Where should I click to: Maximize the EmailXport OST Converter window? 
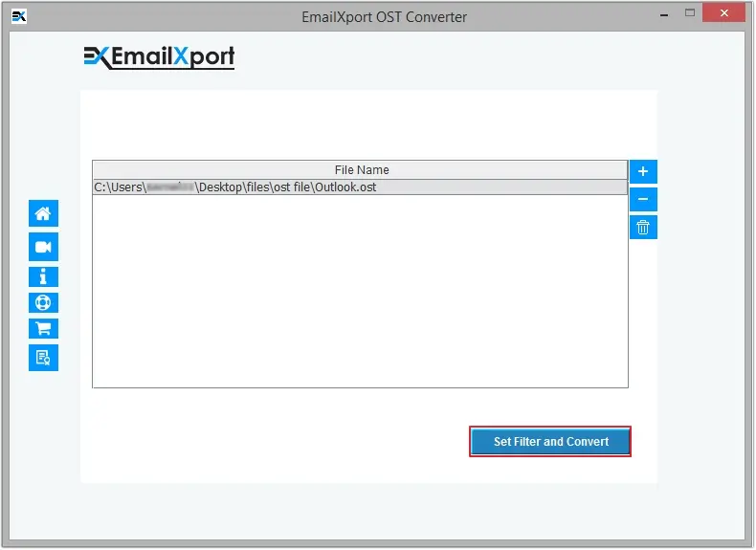(687, 14)
